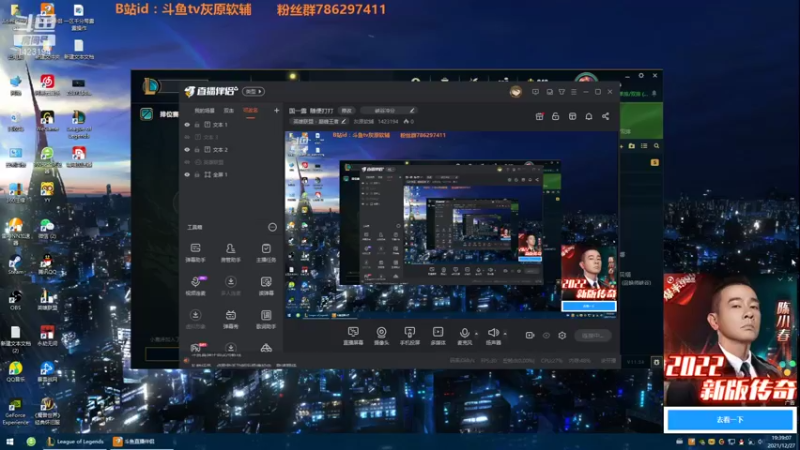Screen dimensions: 800x450
Task: Open the Windows Start button
Action: [10, 441]
